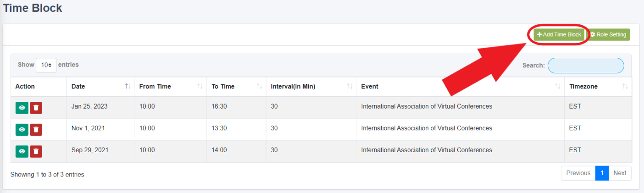Screen dimensions: 644x193
Task: View the Jan 25, 2023 time block
Action: [22, 108]
